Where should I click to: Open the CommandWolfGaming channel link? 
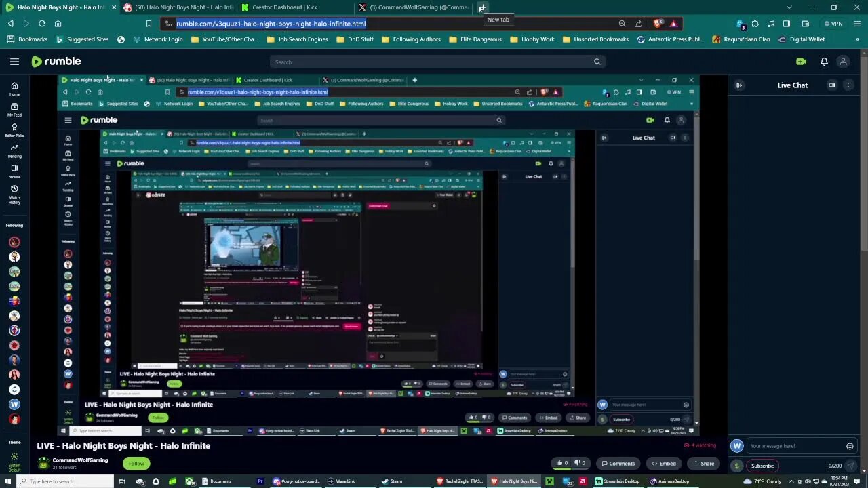click(80, 460)
